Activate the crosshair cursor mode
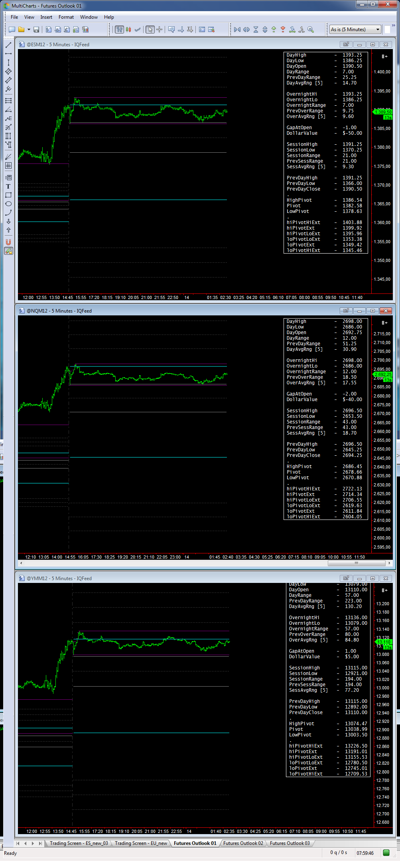 (159, 30)
